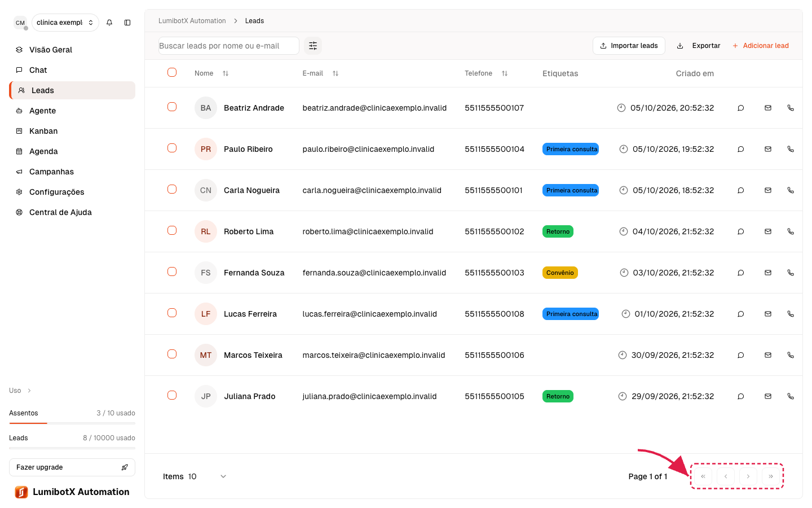The width and height of the screenshot is (812, 508).
Task: Send email to Fernanda Souza
Action: [x=768, y=273]
